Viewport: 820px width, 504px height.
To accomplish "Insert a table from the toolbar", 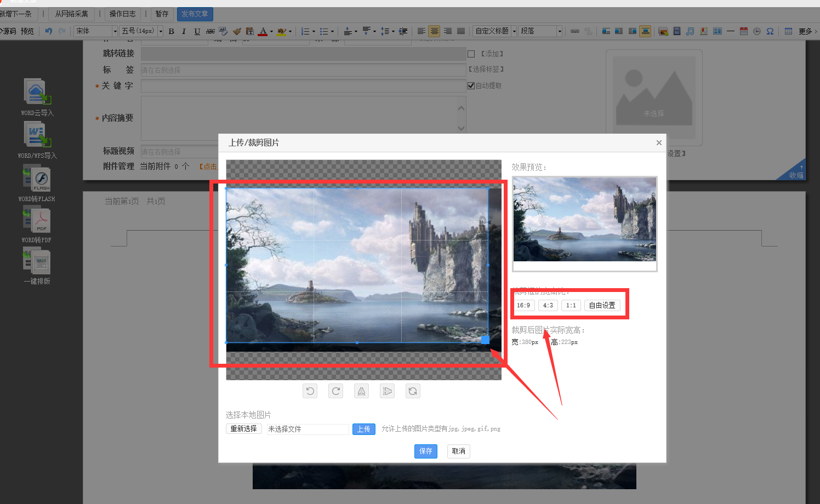I will (x=788, y=31).
